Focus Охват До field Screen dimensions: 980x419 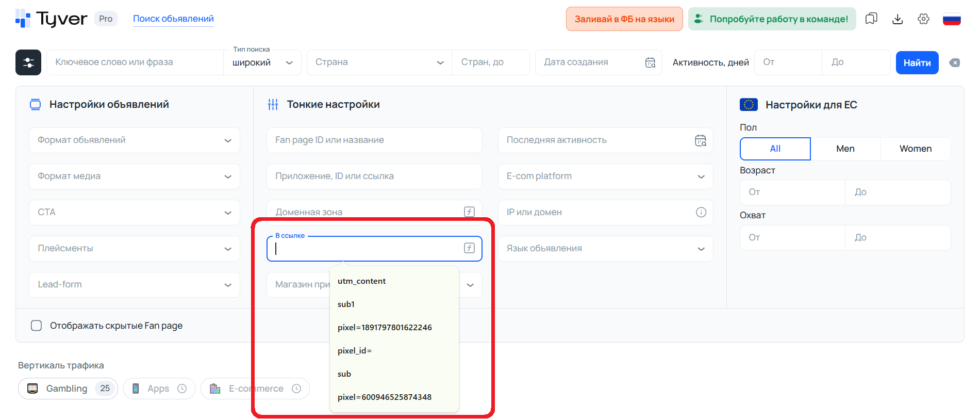(898, 238)
